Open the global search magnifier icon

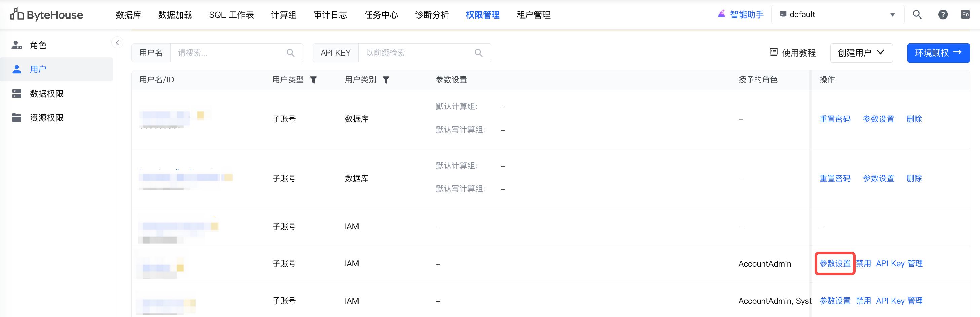(x=917, y=15)
